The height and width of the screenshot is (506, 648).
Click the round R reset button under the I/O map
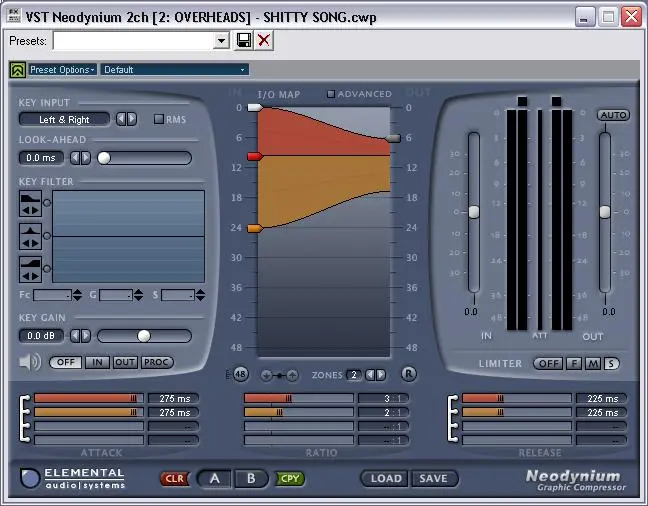tap(408, 374)
